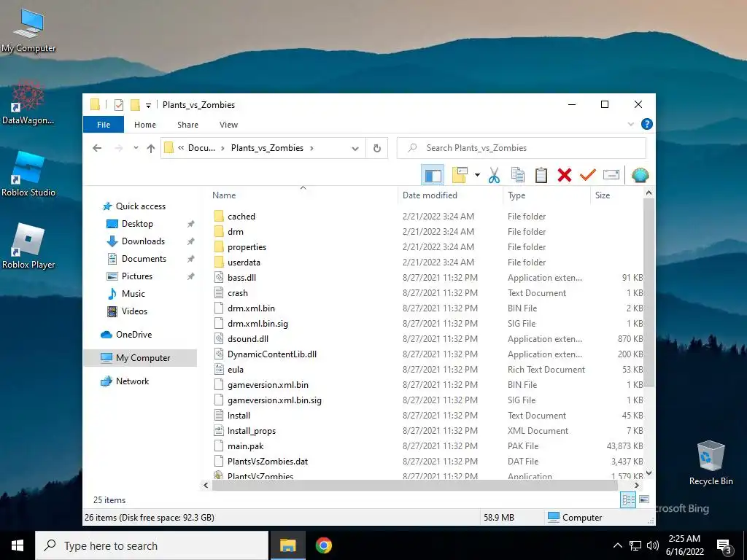Open Documents in navigation pane

144,259
